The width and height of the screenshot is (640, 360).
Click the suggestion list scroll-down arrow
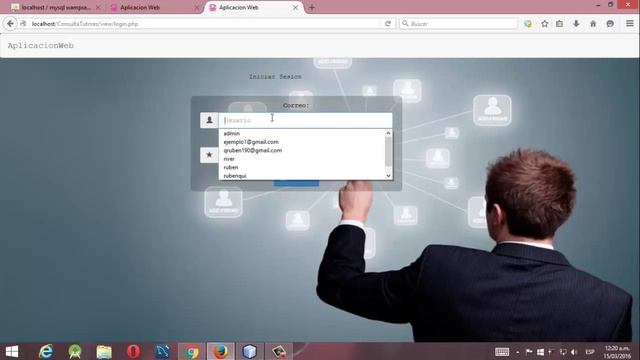click(x=389, y=176)
